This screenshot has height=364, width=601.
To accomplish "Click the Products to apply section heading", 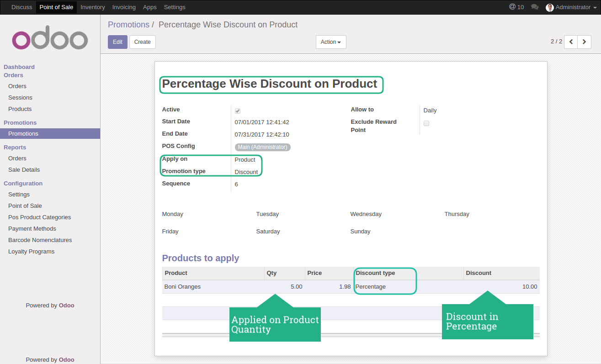I will (x=201, y=258).
